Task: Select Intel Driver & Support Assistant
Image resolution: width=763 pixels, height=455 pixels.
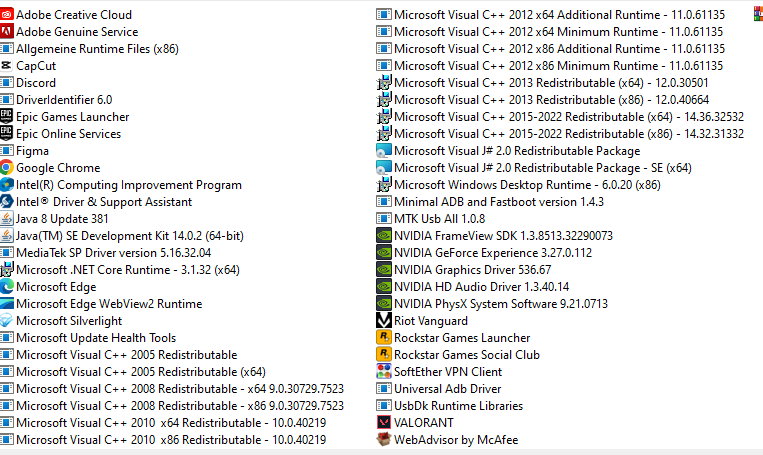Action: 103,202
